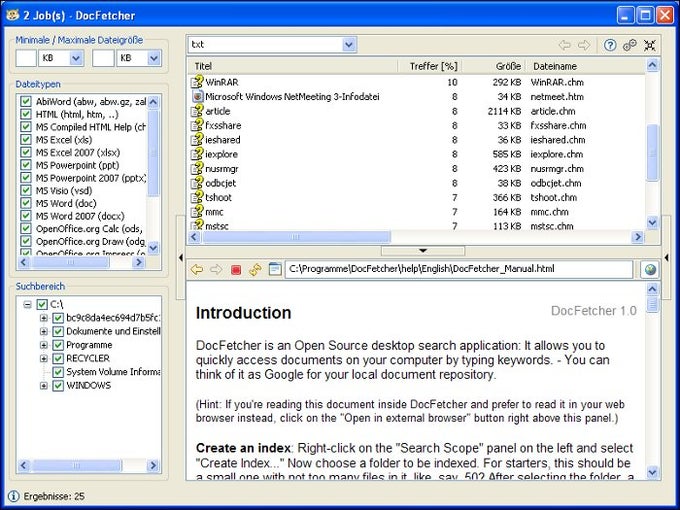The width and height of the screenshot is (680, 510).
Task: Expand the WINDOWS folder node
Action: [43, 386]
